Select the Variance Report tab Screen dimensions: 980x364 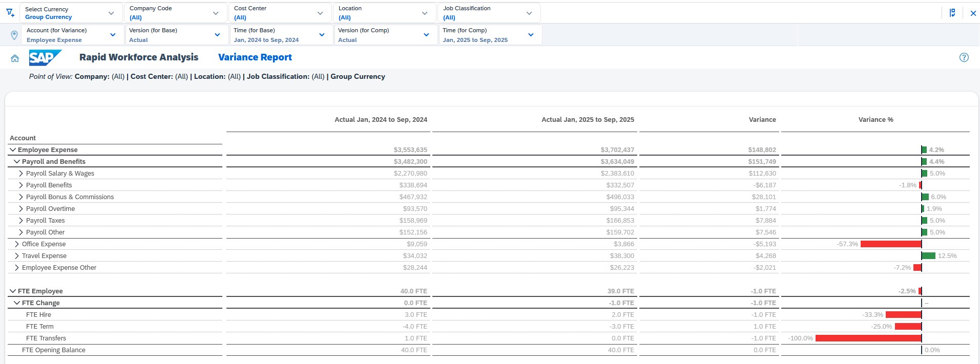point(255,57)
